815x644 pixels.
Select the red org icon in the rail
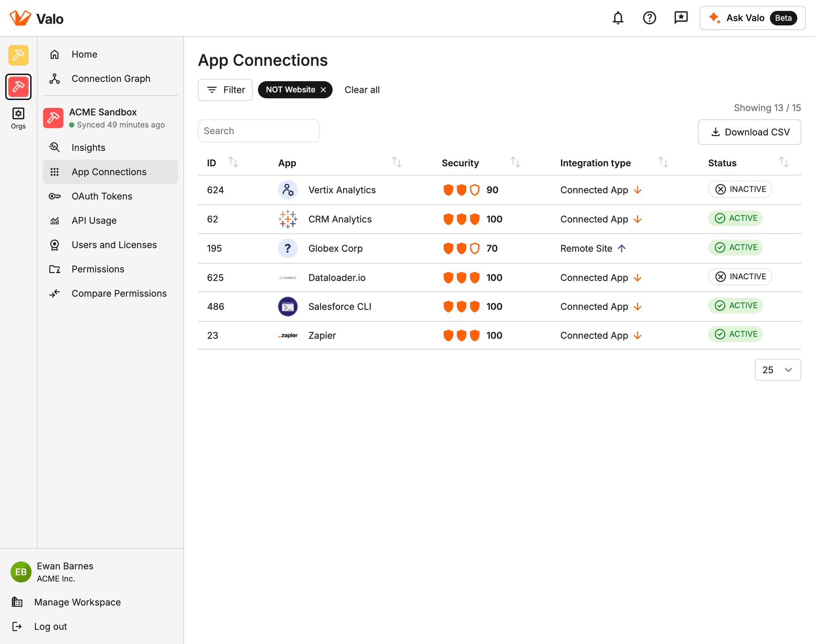18,86
